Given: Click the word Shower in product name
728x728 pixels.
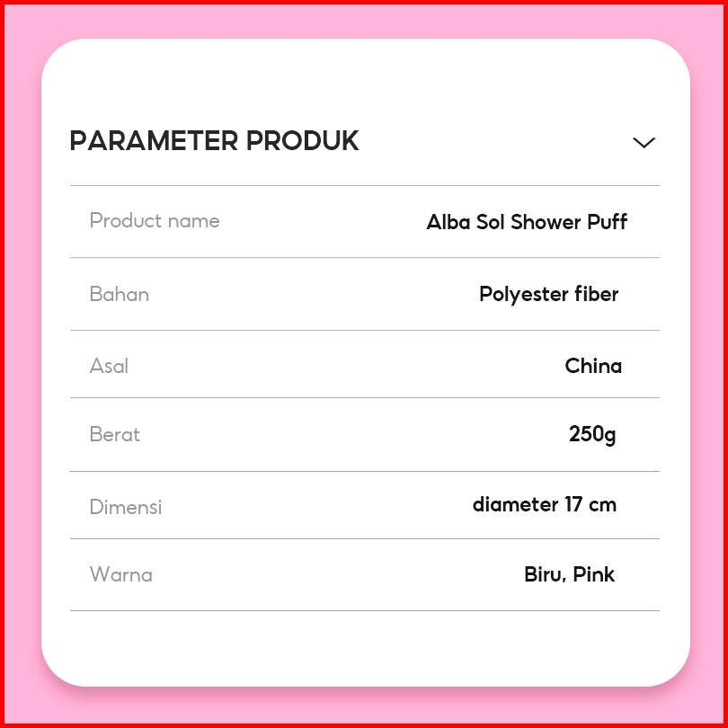Looking at the screenshot, I should point(546,222).
